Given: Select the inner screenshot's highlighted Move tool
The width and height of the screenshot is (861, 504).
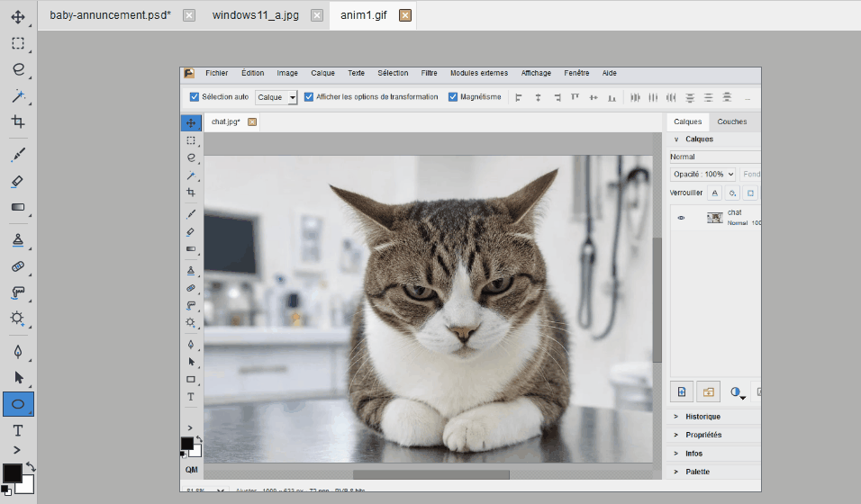Looking at the screenshot, I should 191,123.
